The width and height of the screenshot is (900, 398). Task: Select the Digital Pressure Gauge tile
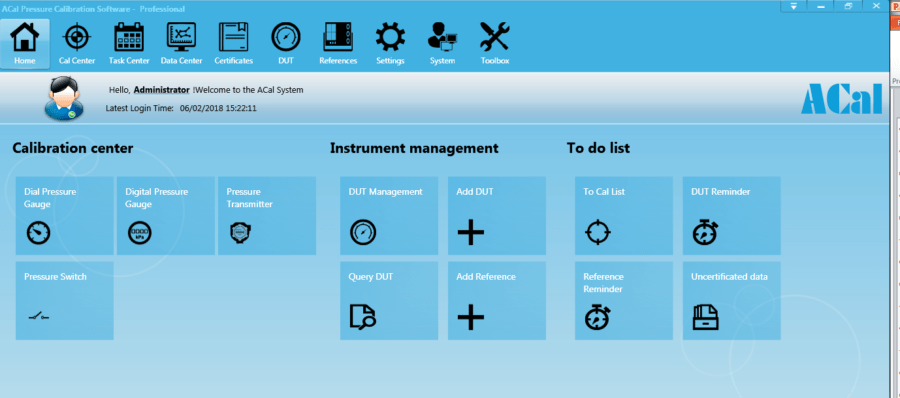[x=166, y=215]
